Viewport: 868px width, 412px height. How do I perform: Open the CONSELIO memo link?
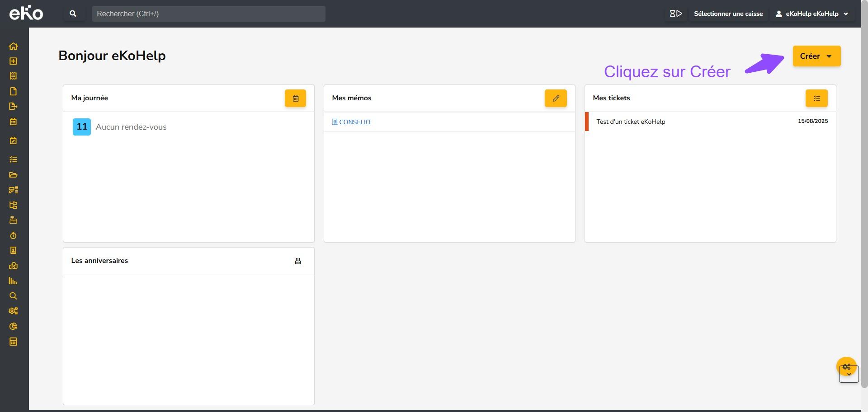(354, 122)
